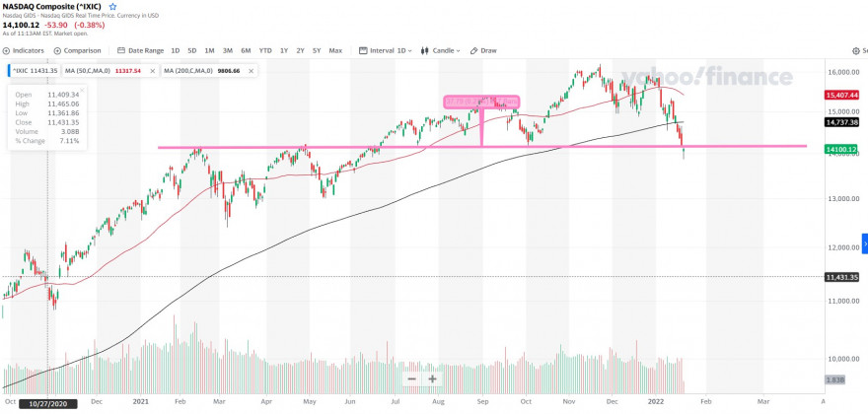Zoom out with the minus button
Image resolution: width=868 pixels, height=414 pixels.
pyautogui.click(x=412, y=379)
